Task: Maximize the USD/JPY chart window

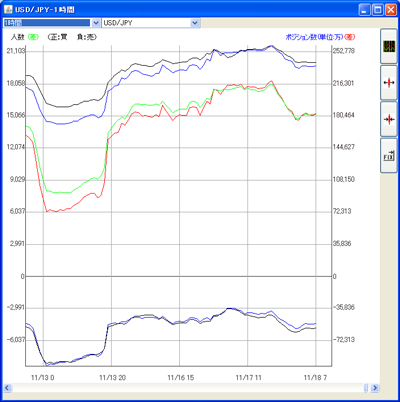Action: click(378, 10)
